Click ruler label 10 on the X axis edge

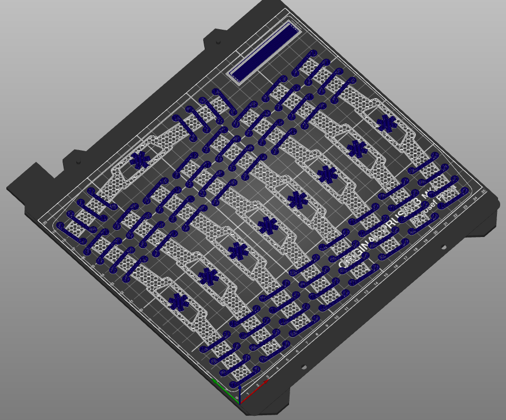(x=336, y=318)
